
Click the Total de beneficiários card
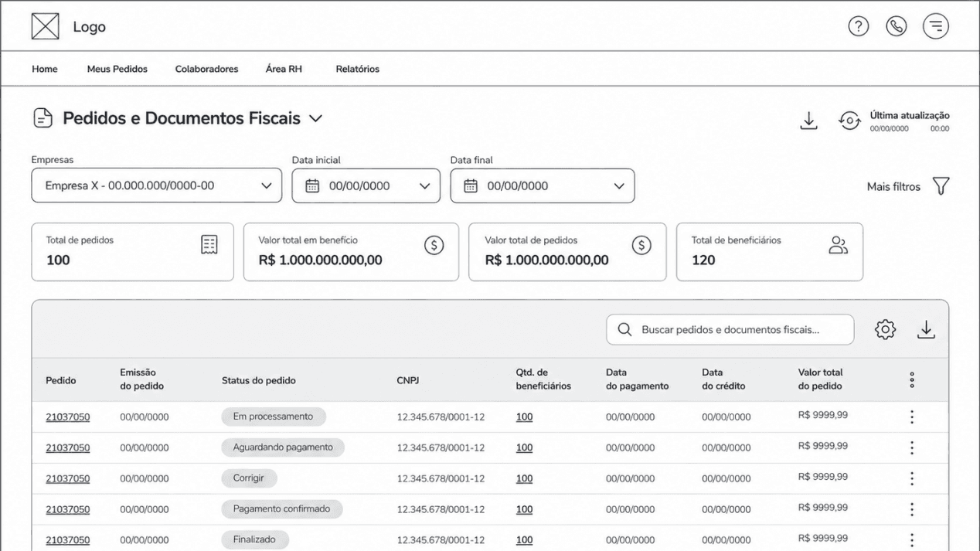tap(770, 252)
